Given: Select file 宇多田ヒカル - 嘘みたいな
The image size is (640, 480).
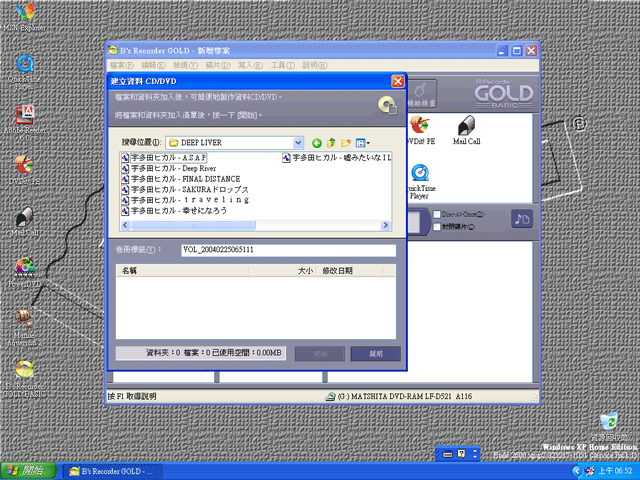Looking at the screenshot, I should pyautogui.click(x=337, y=158).
